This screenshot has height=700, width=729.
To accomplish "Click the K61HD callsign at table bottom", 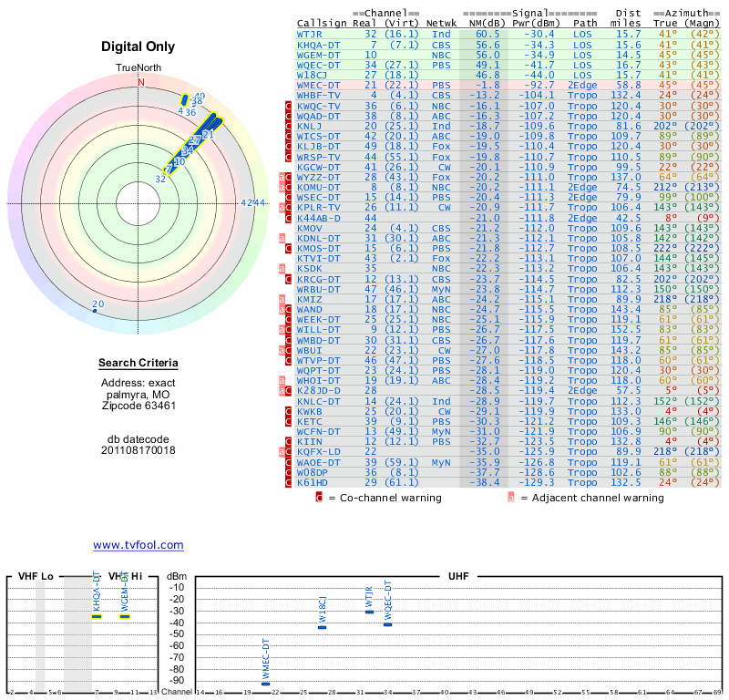I will [x=313, y=483].
